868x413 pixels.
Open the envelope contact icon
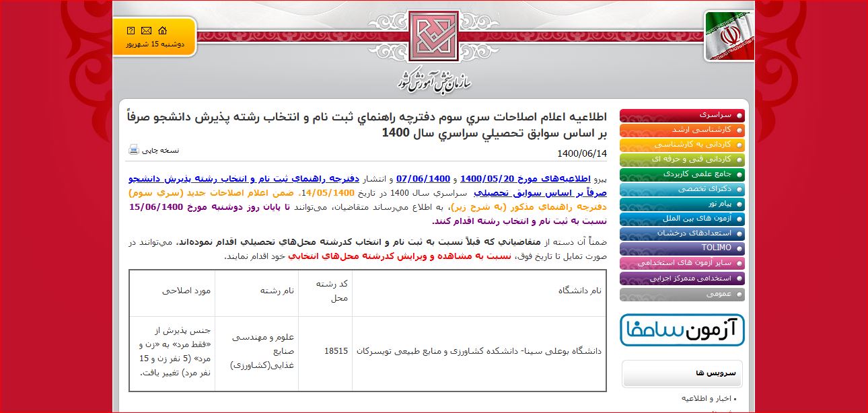click(146, 31)
